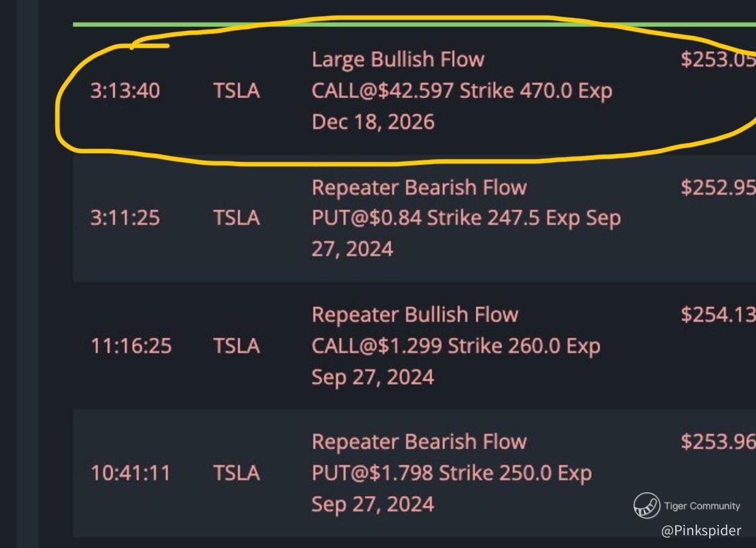Click TSLA ticker in the 3:11:25 row
Image resolution: width=756 pixels, height=548 pixels.
click(x=236, y=218)
